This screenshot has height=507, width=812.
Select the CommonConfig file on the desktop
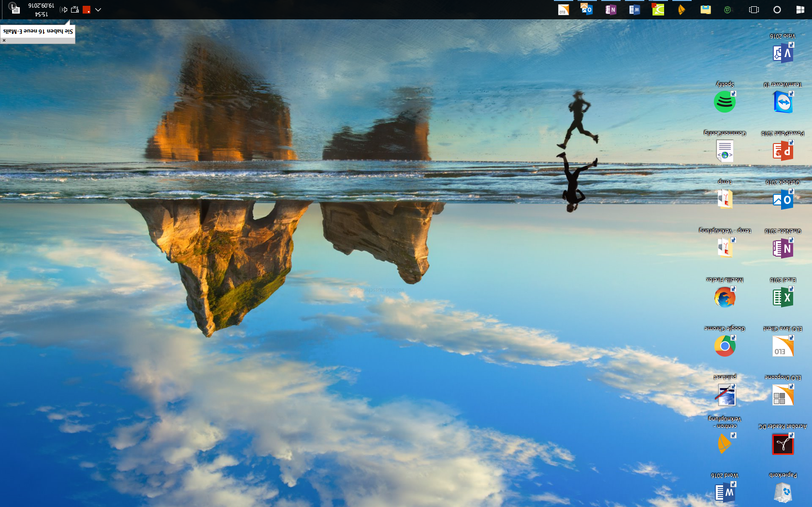[725, 151]
